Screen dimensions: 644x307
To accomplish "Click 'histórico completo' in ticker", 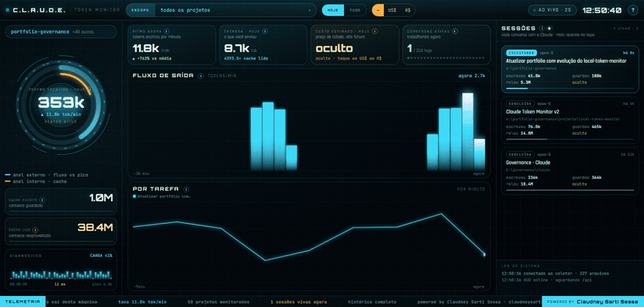I will [x=372, y=302].
